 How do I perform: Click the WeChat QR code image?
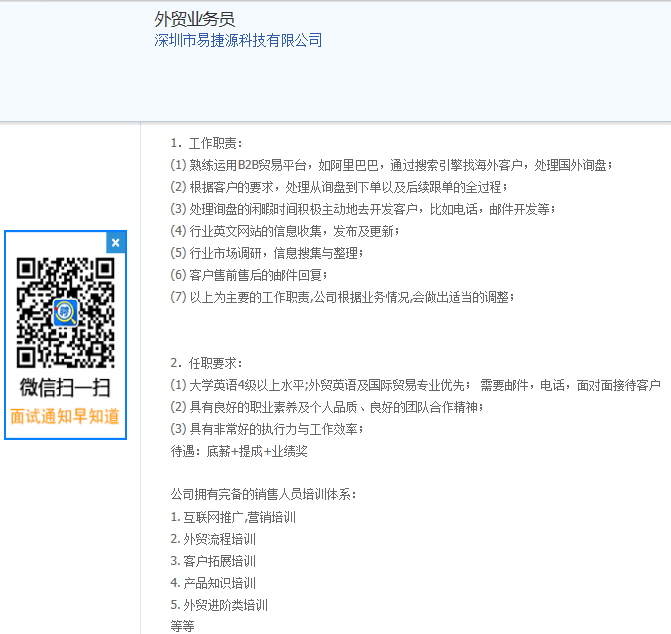[x=65, y=312]
